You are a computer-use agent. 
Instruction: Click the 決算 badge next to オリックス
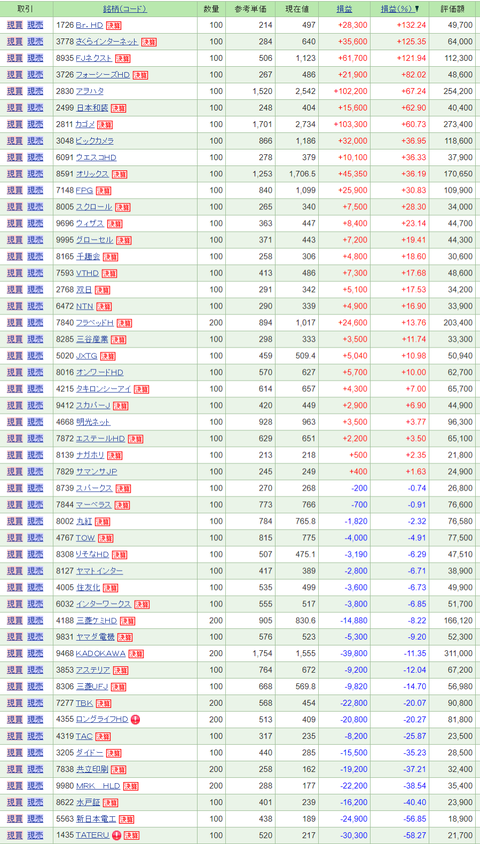(x=118, y=174)
